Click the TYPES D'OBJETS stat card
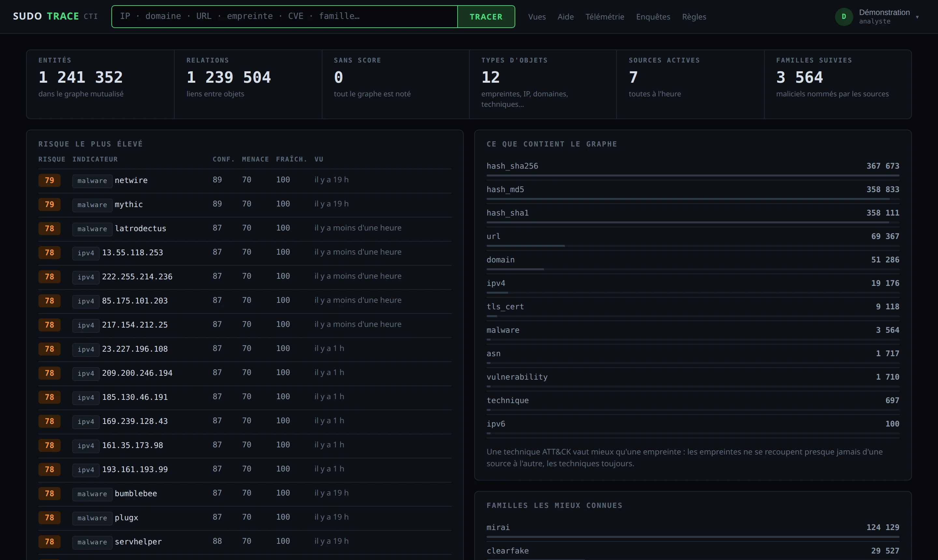938x560 pixels. tap(543, 84)
